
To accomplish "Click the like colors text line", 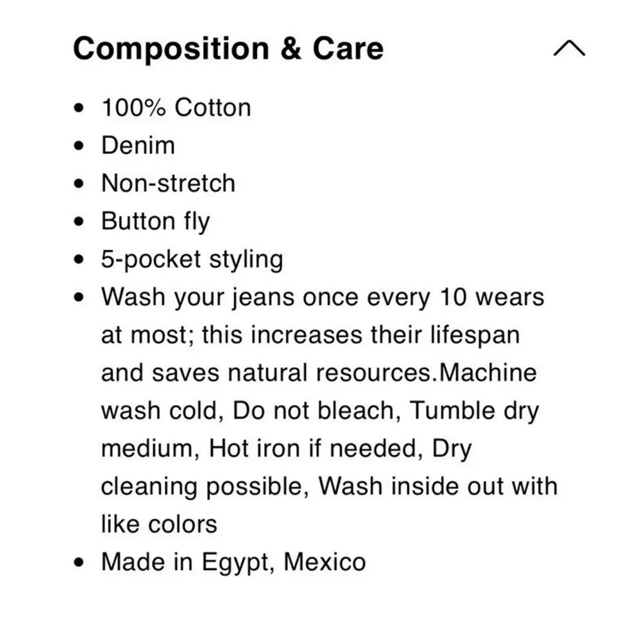I will [x=159, y=524].
